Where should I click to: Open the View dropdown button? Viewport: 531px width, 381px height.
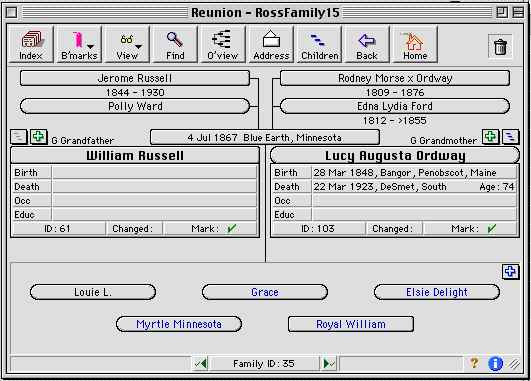pos(127,45)
